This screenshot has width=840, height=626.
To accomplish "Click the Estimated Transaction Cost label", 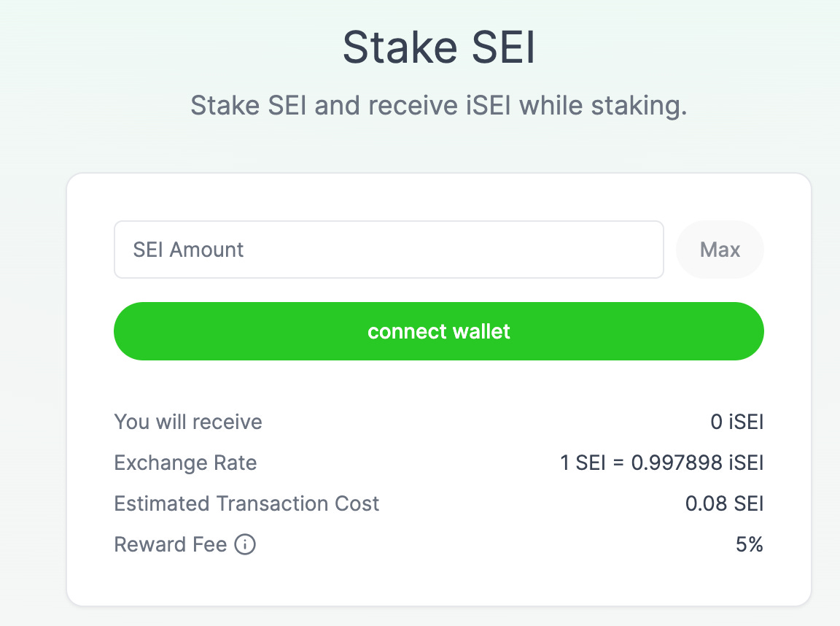I will coord(246,503).
